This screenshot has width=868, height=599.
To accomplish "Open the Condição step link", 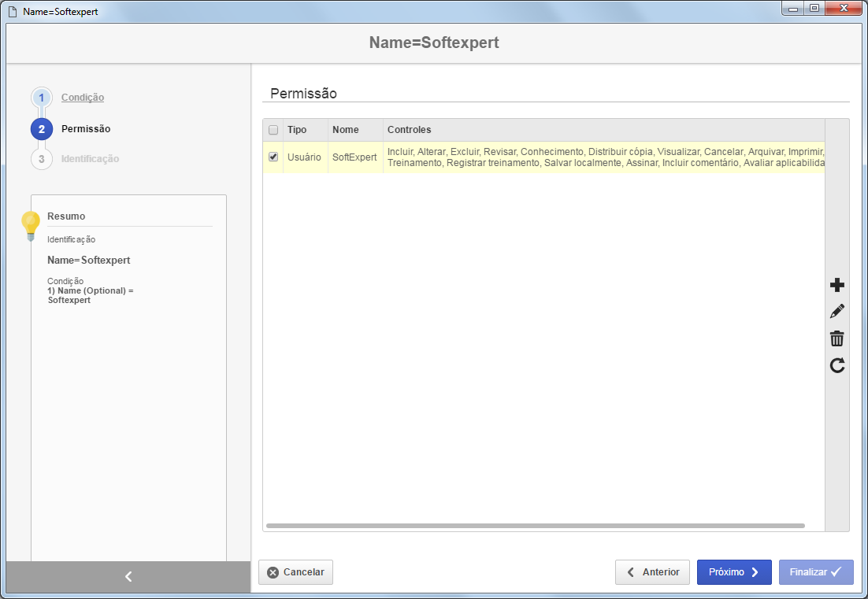I will coord(83,98).
